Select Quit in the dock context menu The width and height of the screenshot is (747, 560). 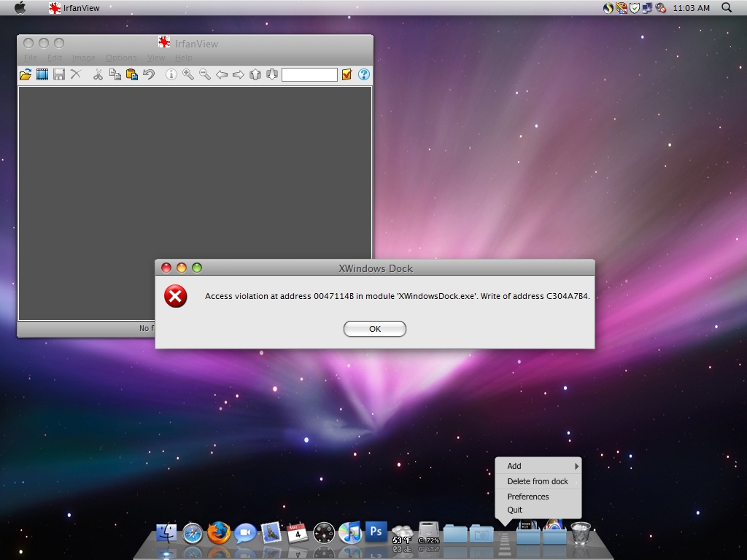(538, 510)
